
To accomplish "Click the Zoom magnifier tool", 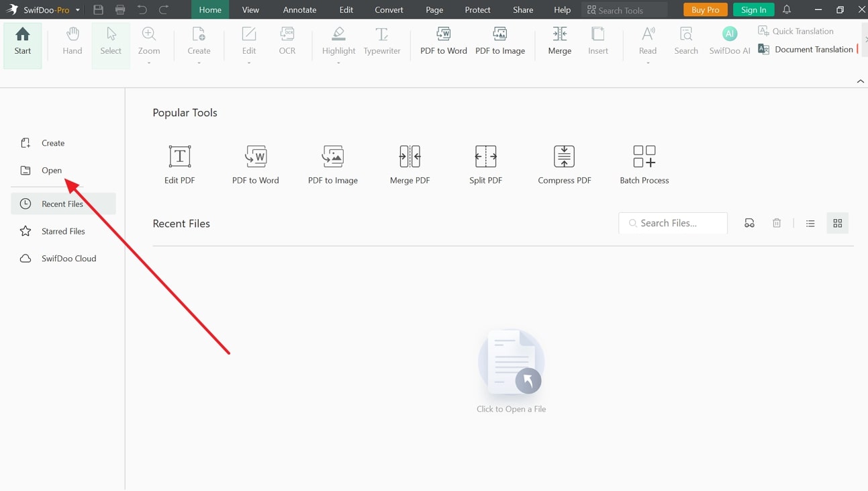I will point(149,41).
